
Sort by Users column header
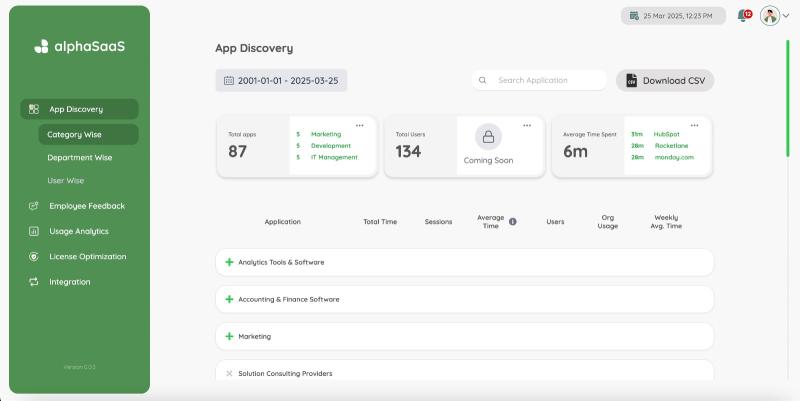555,221
